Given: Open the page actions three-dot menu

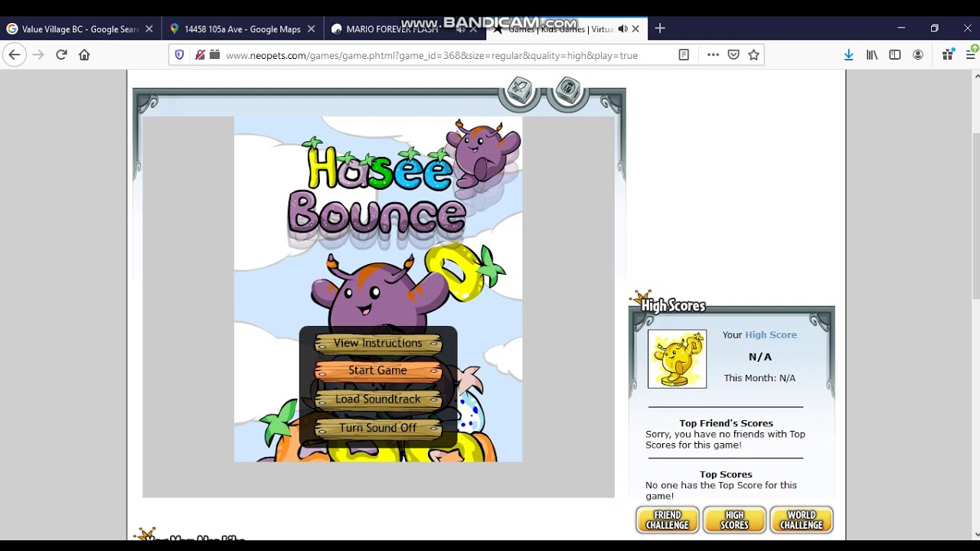Looking at the screenshot, I should (713, 55).
